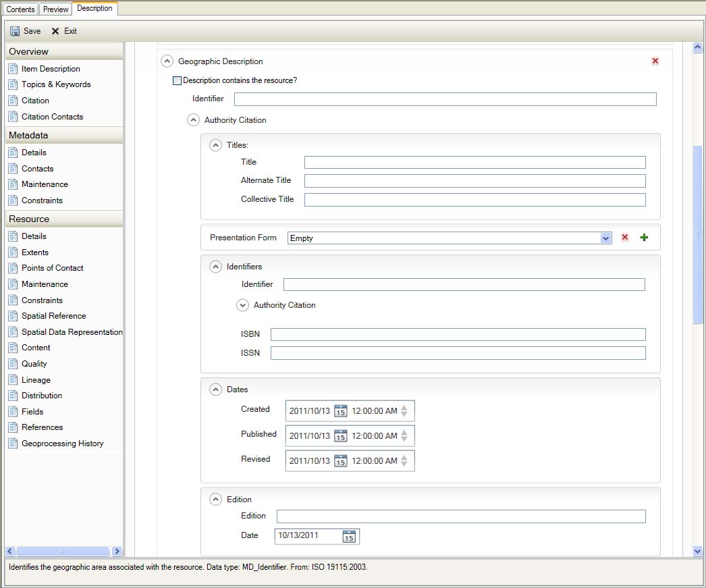Expand the nested Authority Citation under Identifiers
This screenshot has height=588, width=706.
click(x=243, y=305)
